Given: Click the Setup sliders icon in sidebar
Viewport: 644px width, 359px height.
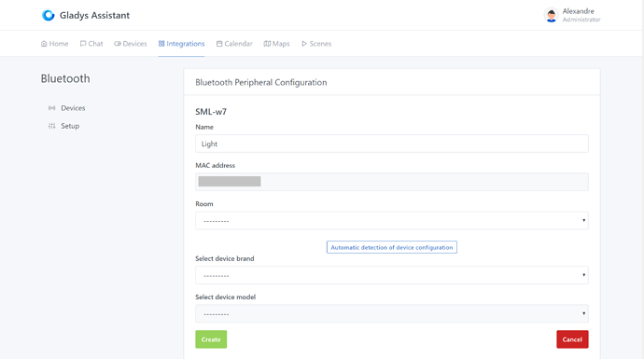Looking at the screenshot, I should [51, 126].
